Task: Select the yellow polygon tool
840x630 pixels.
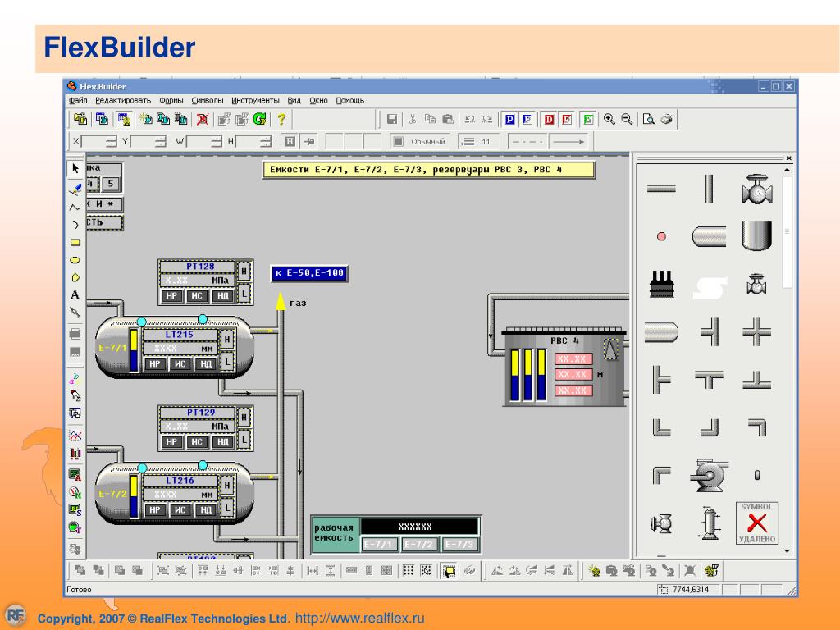Action: tap(75, 277)
